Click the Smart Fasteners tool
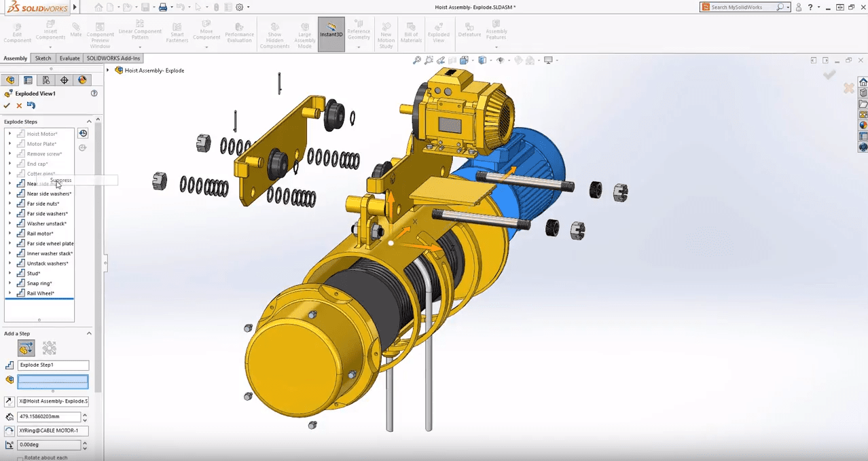The width and height of the screenshot is (868, 461). point(177,33)
